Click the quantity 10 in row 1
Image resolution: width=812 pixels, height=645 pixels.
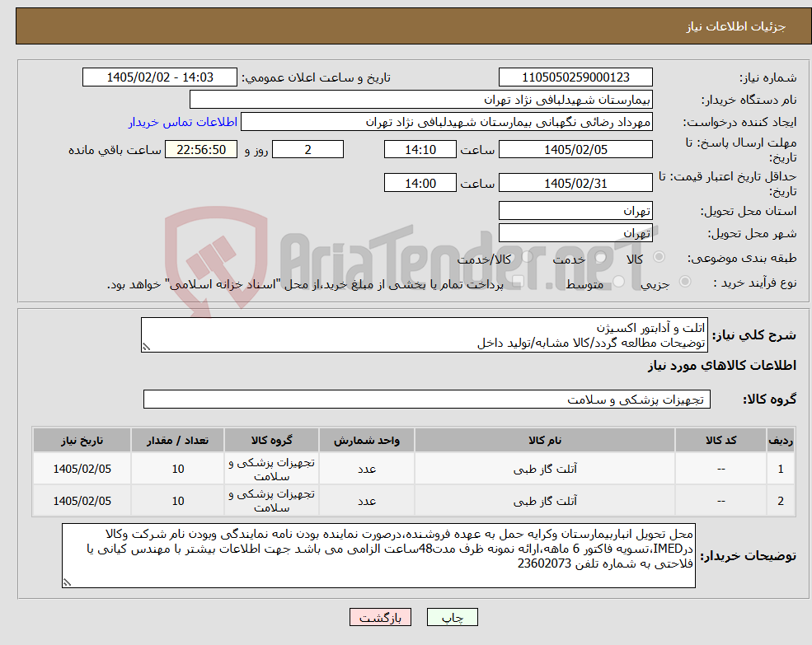(177, 469)
